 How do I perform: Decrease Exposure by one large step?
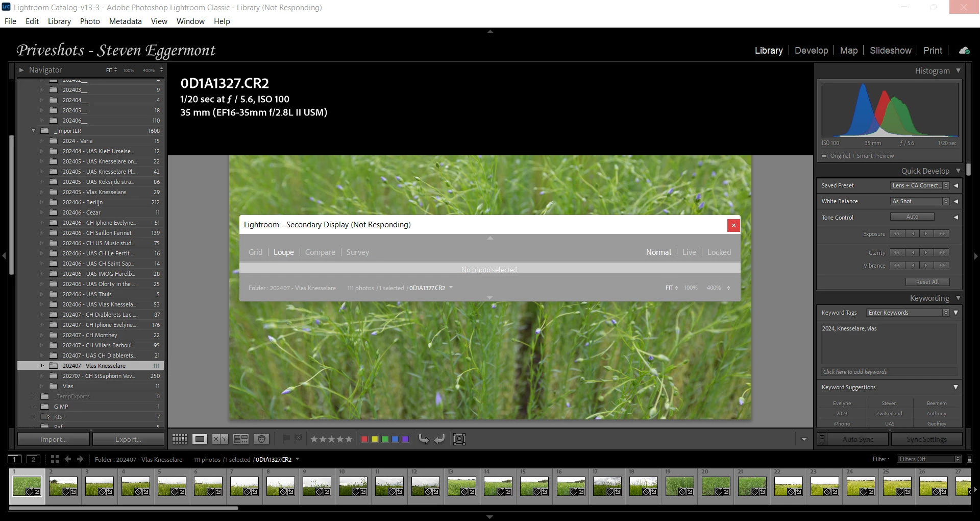pos(897,234)
